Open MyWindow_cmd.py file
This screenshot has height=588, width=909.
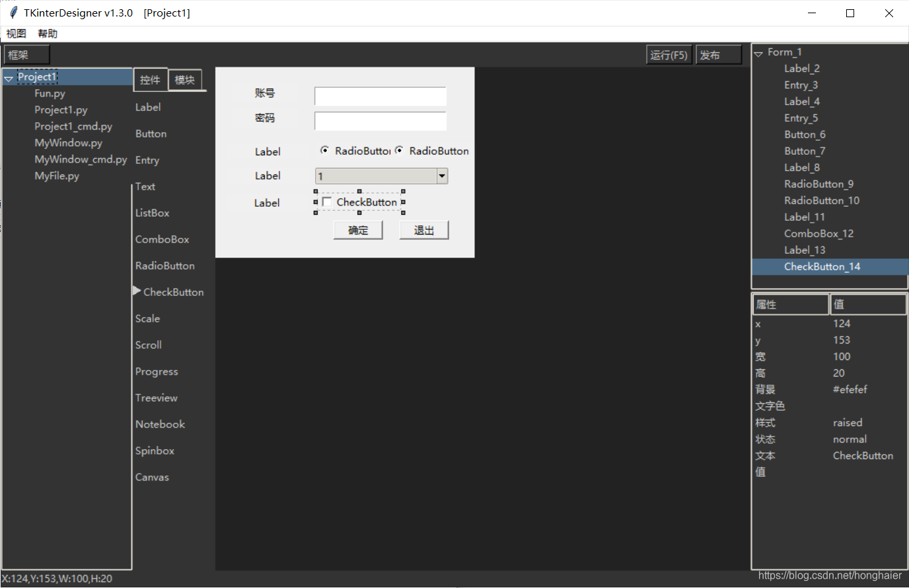click(x=81, y=160)
